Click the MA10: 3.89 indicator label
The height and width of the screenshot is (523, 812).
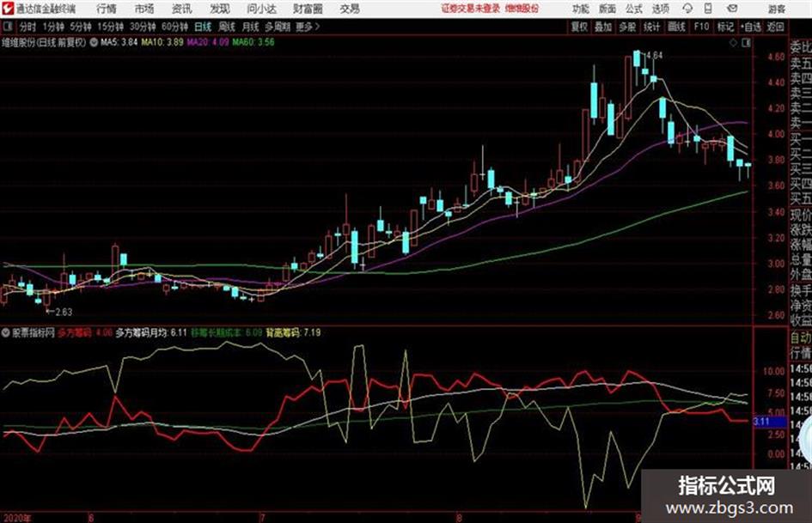(x=162, y=42)
